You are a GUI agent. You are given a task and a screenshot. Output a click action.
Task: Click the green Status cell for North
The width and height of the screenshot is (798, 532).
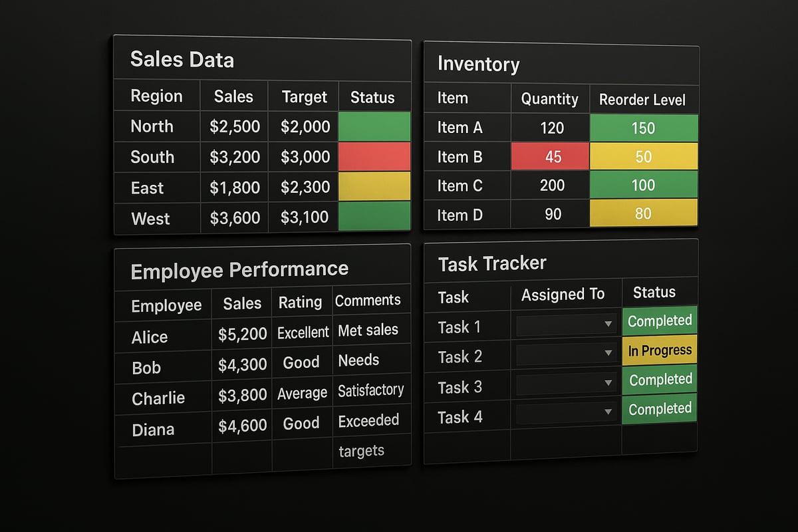click(x=374, y=126)
